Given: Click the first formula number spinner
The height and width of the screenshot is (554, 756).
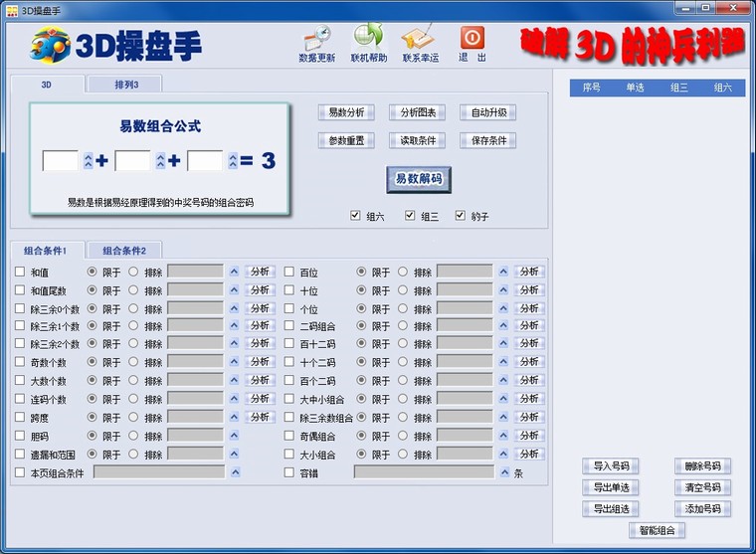Looking at the screenshot, I should tap(88, 160).
